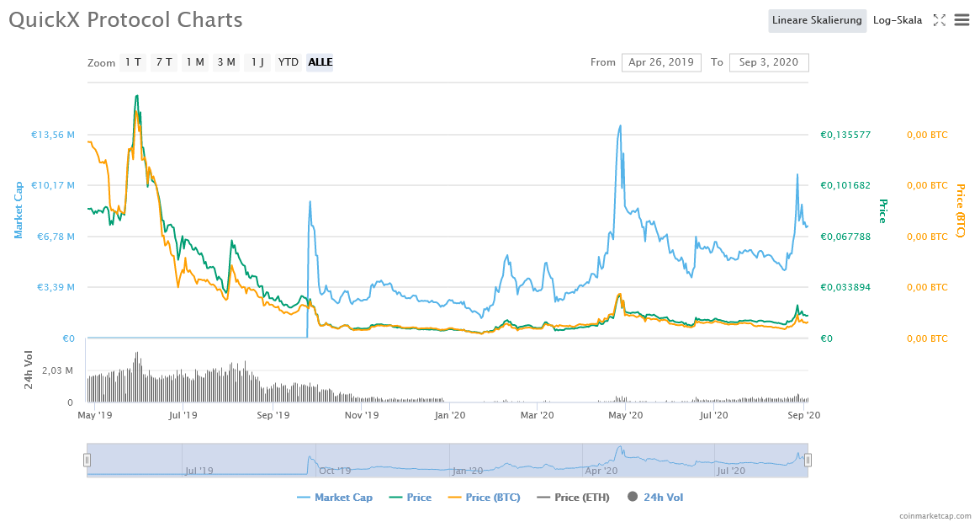Set zoom to YTD
Screen dimensions: 980x522
tap(289, 62)
